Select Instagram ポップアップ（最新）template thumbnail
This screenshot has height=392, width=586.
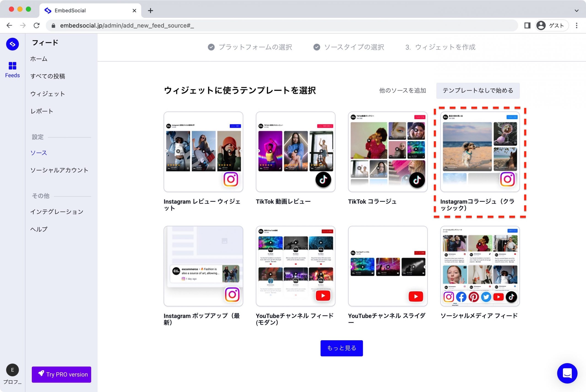point(203,266)
